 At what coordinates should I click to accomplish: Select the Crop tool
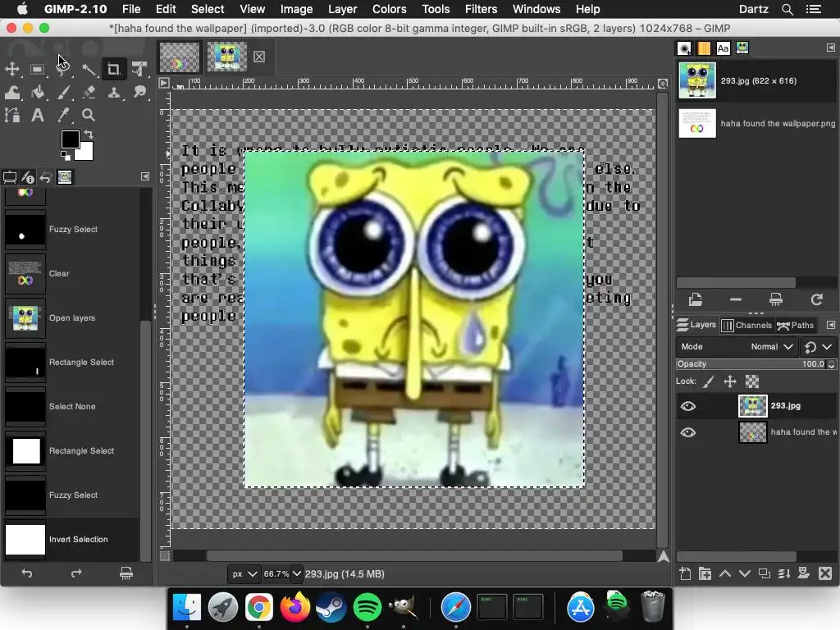pyautogui.click(x=113, y=69)
